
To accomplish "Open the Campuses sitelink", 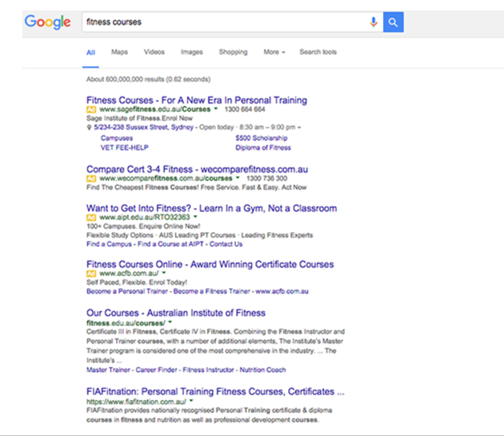I will tap(117, 138).
